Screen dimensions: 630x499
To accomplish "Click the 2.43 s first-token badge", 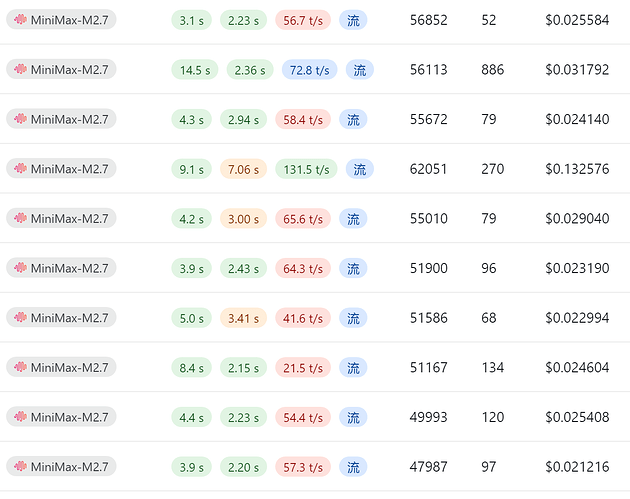I will tap(243, 268).
